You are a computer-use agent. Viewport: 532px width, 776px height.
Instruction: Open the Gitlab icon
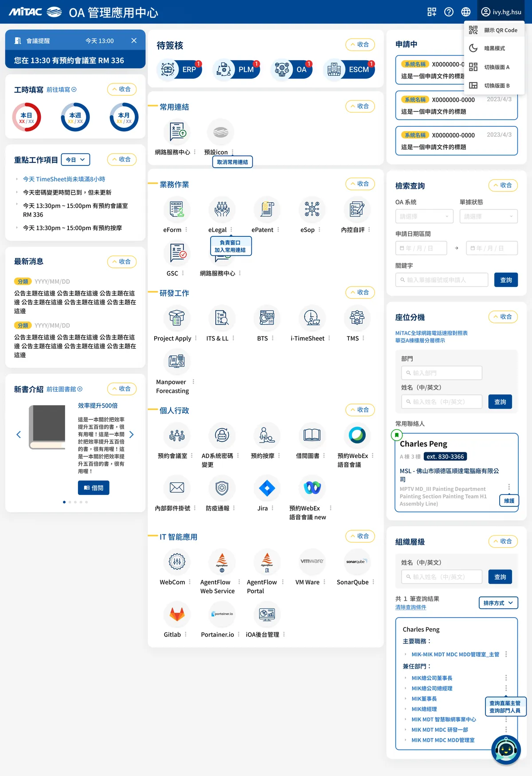point(177,615)
